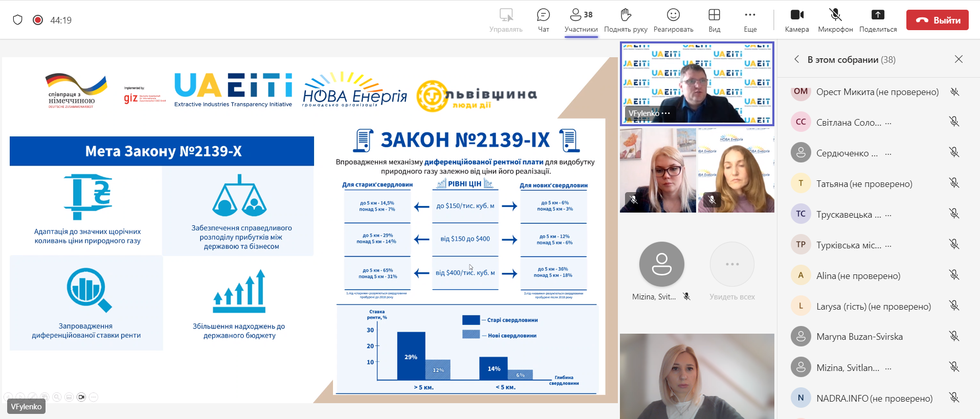The width and height of the screenshot is (980, 419).
Task: Open VFylenko video tile options ellipsis
Action: coord(665,113)
